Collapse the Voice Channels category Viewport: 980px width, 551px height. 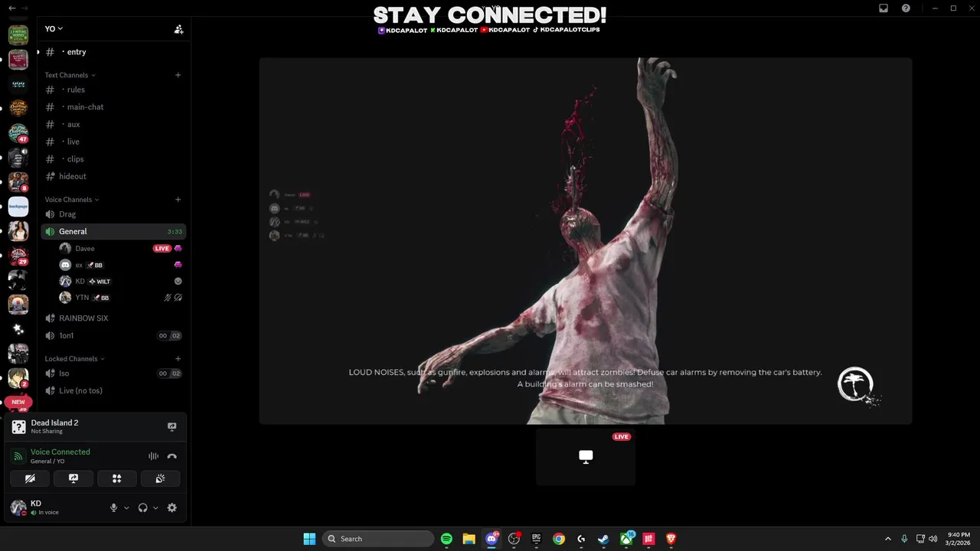[x=72, y=200]
